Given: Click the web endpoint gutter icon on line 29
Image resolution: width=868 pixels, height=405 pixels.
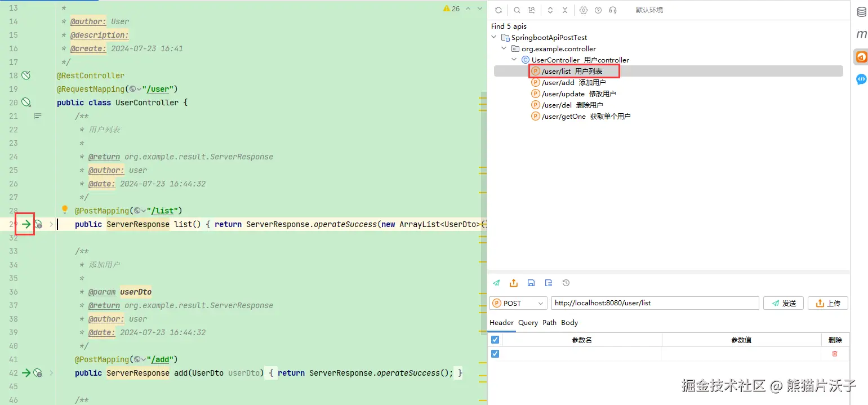Looking at the screenshot, I should tap(38, 224).
